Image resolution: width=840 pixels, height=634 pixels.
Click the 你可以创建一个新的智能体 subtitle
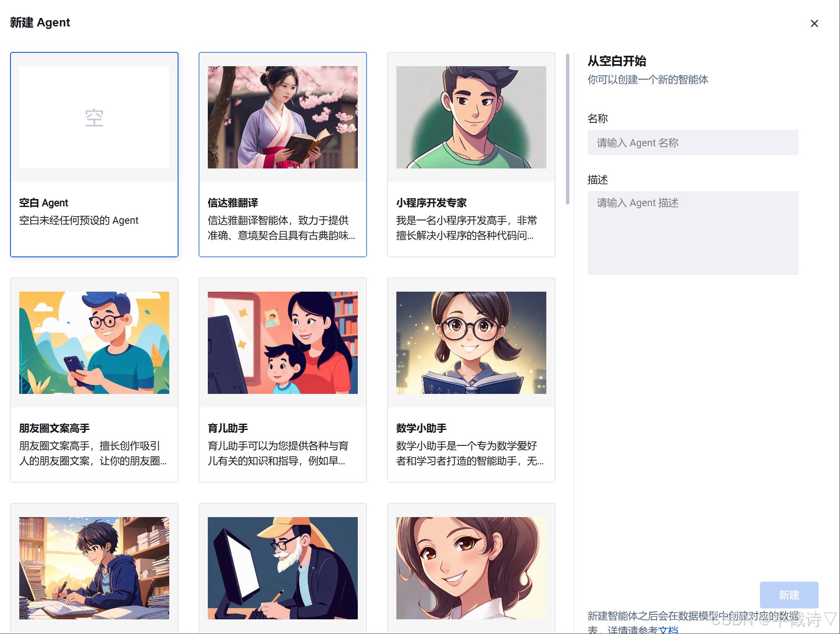pyautogui.click(x=648, y=80)
